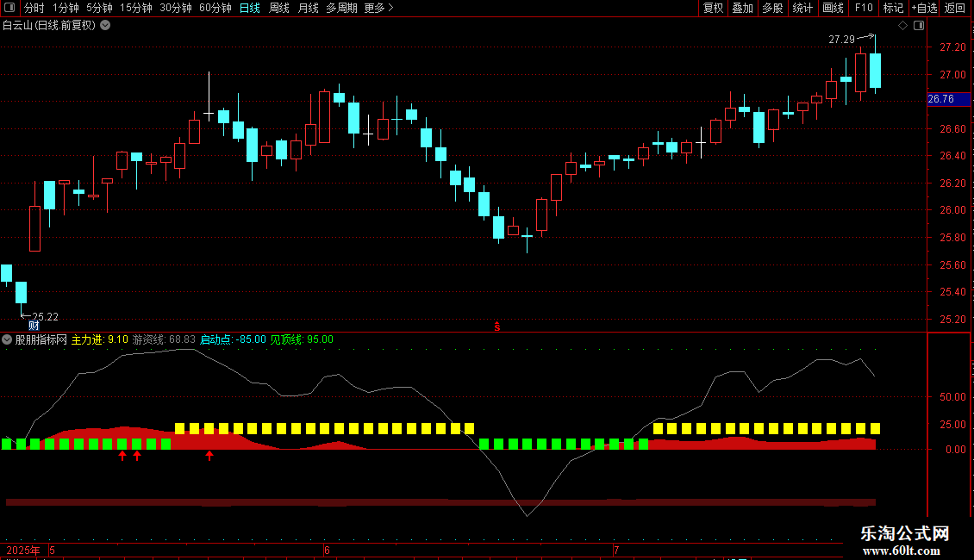Click the 复权 adjustment button
Screen dimensions: 974x560
(713, 8)
